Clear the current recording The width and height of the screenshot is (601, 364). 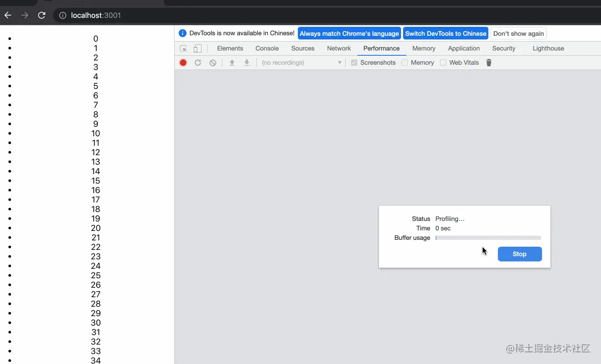tap(213, 62)
